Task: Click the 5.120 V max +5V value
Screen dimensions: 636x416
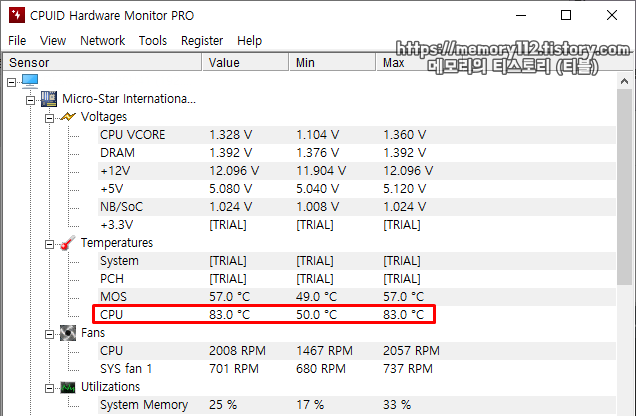Action: (x=404, y=189)
